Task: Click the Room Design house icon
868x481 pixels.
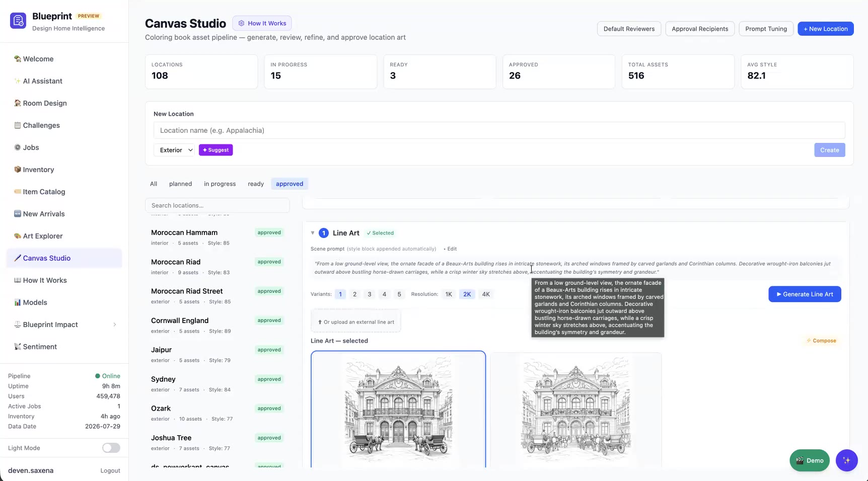Action: [x=18, y=103]
